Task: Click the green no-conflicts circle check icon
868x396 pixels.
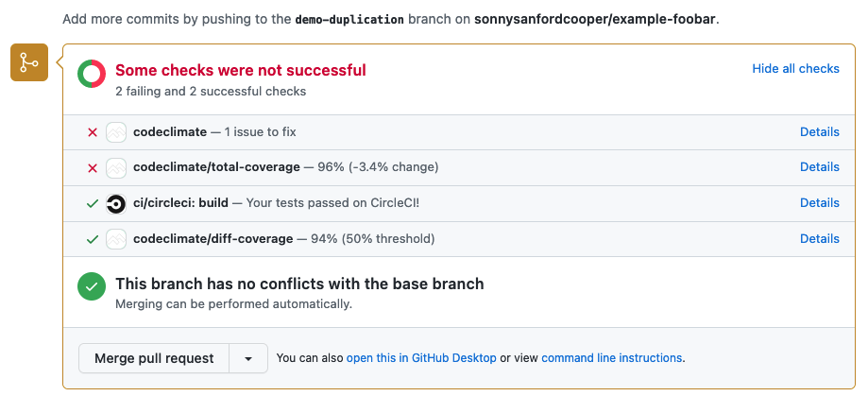Action: coord(92,287)
